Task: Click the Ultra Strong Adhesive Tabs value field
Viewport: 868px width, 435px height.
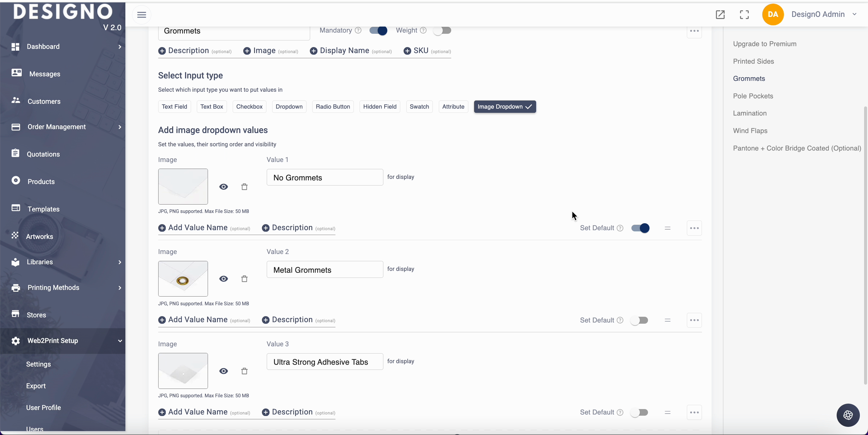Action: 325,362
